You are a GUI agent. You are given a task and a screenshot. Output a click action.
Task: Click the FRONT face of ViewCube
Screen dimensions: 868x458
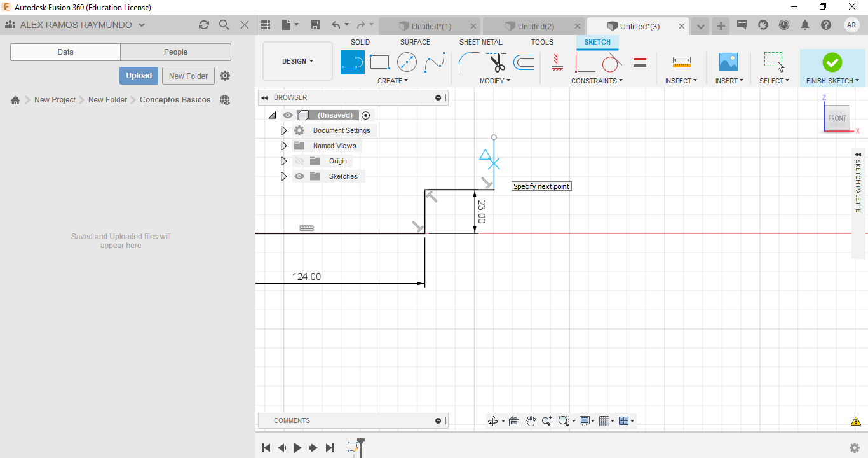tap(837, 118)
